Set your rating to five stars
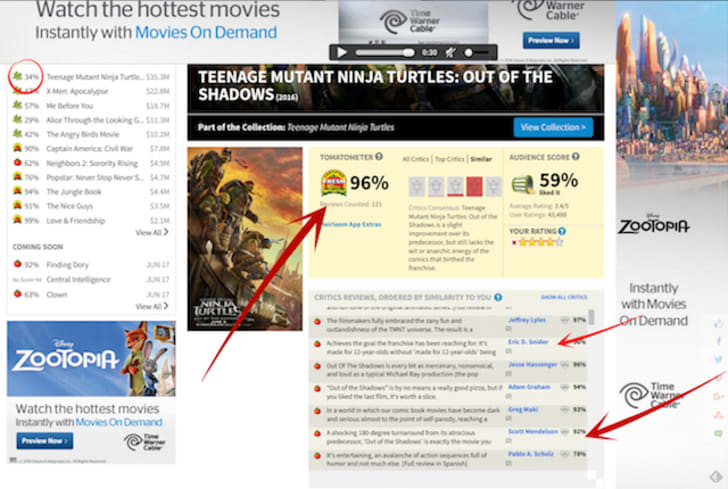The width and height of the screenshot is (728, 489). (559, 242)
